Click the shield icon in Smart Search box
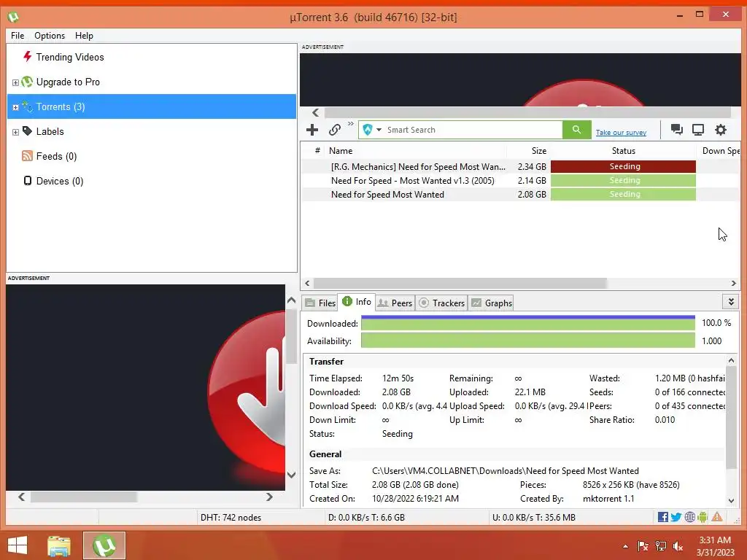Screen dimensions: 747x560 tap(368, 130)
